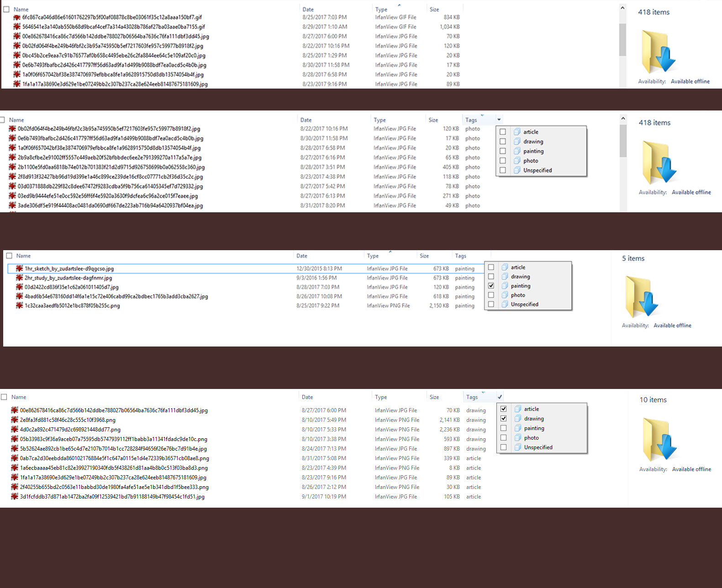
Task: Click date '9/1/2017 10:19 PM'
Action: point(324,497)
